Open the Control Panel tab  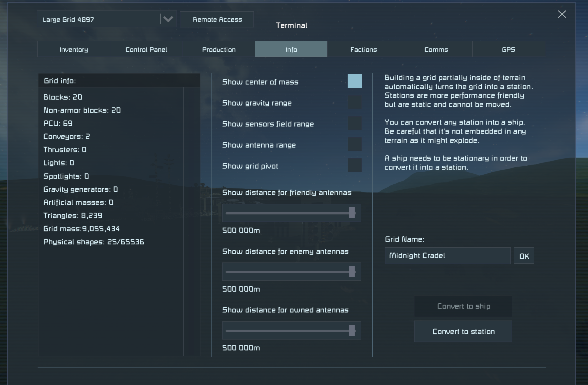click(146, 49)
